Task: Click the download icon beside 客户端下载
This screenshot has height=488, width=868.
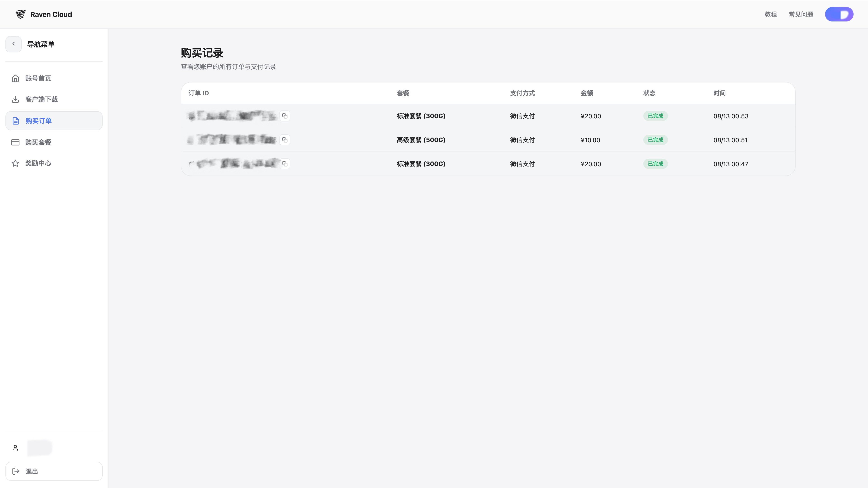Action: 15,99
